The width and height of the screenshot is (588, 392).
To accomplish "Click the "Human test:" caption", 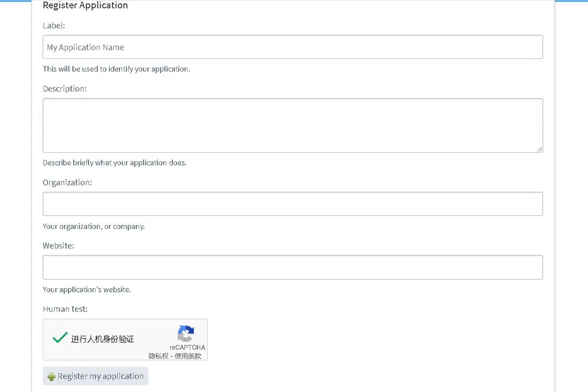I will click(x=65, y=308).
